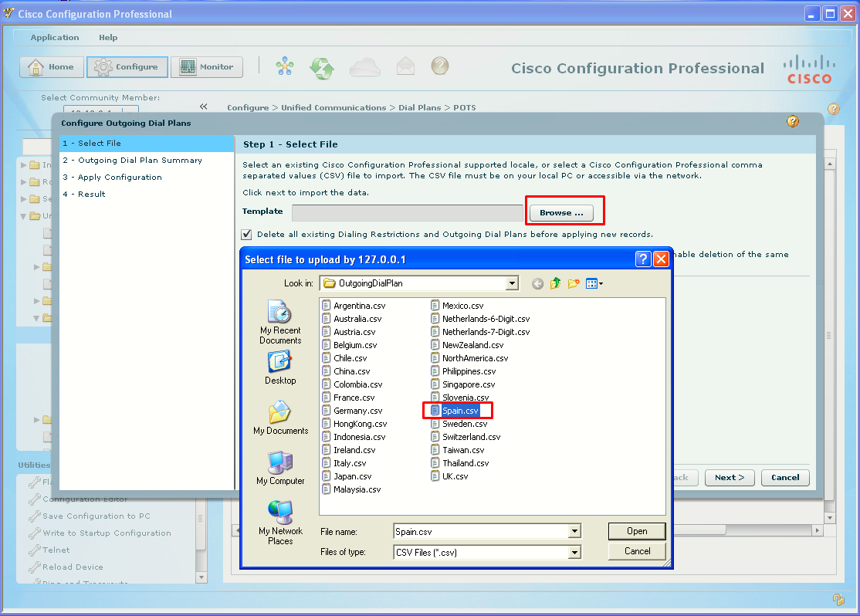Image resolution: width=860 pixels, height=616 pixels.
Task: Click Utilities panel scroll down arrow
Action: [201, 577]
